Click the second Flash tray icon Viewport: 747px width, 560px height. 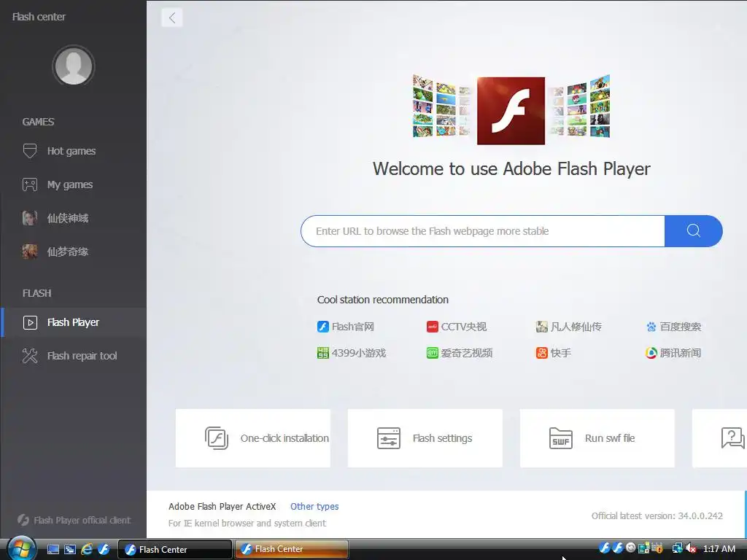[618, 548]
